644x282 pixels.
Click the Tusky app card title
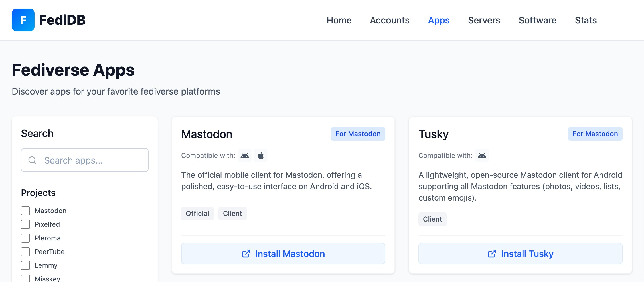tap(434, 134)
